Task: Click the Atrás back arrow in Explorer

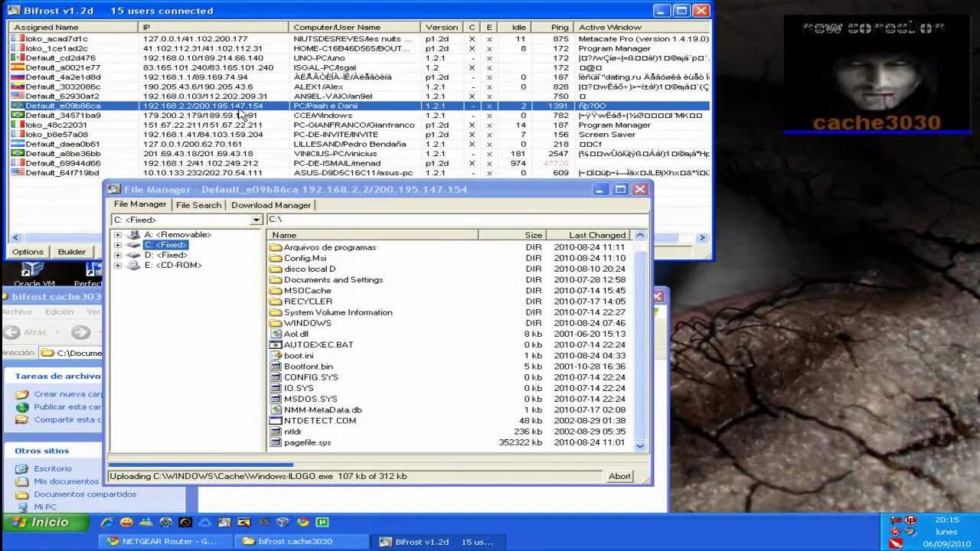Action: pos(11,332)
